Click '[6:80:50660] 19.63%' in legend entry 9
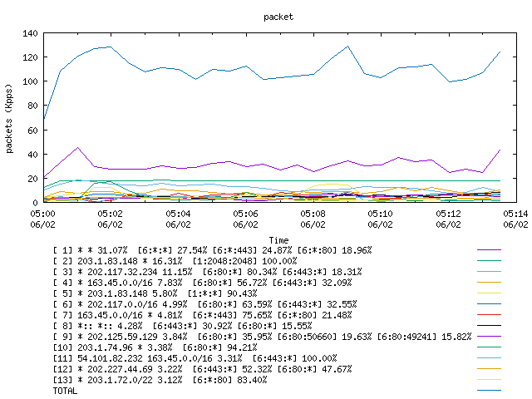 [x=324, y=337]
